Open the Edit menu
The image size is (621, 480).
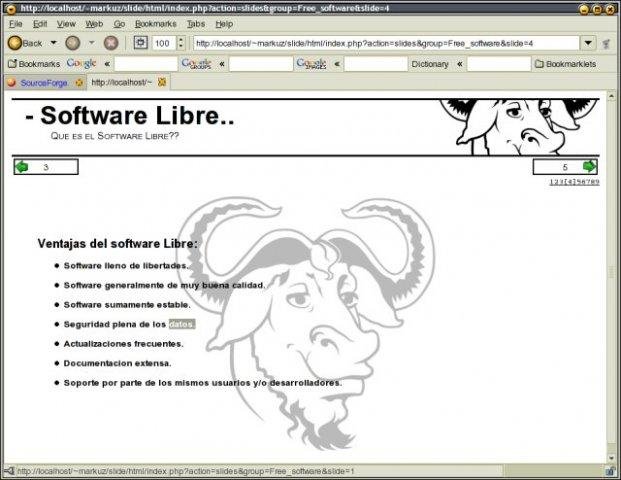[40, 24]
